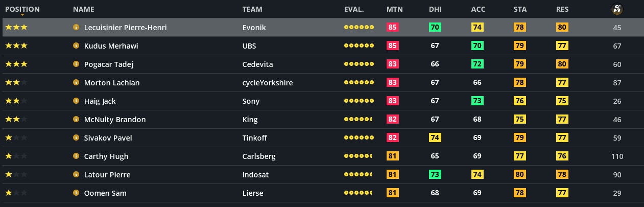The width and height of the screenshot is (644, 207).
Task: Click Carthy Hugh's three-star position rating
Action: point(16,156)
